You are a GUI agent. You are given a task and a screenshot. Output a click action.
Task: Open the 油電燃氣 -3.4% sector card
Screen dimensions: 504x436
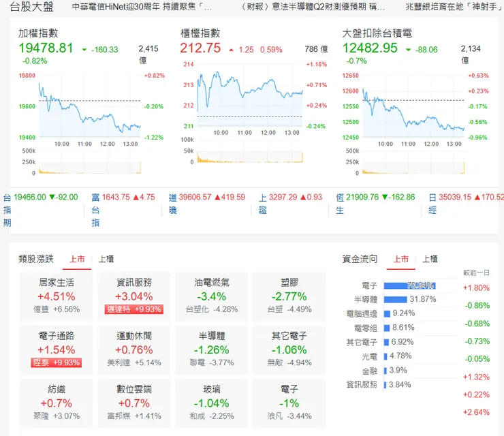[212, 296]
